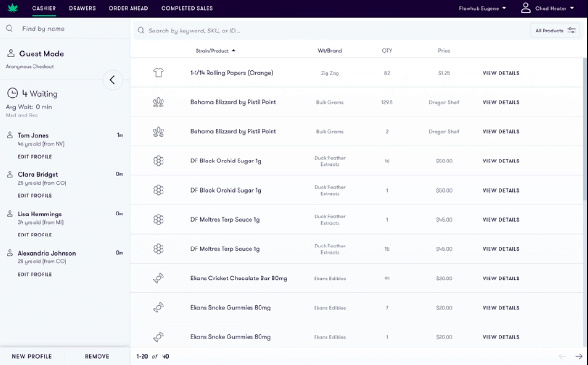Click the product name 1-1/14 Rolling Papers (Orange)
Screen dimensions: 588x365
pos(232,73)
